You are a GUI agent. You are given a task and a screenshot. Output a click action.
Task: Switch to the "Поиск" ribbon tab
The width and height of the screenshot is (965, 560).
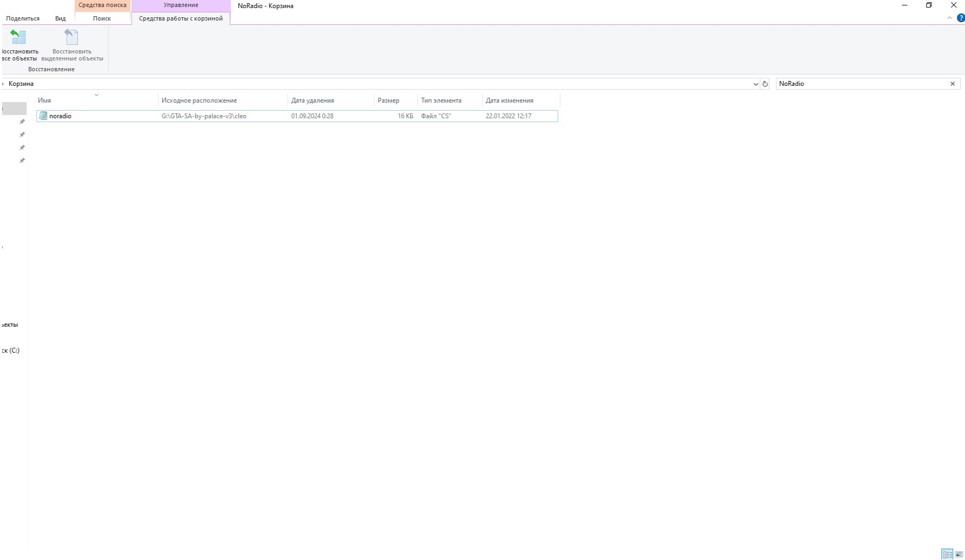(x=102, y=18)
